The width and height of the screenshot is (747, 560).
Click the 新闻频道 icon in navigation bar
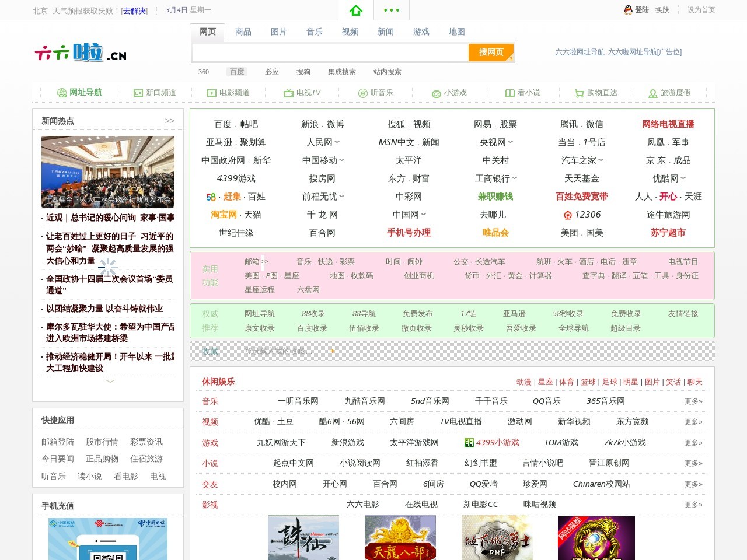138,93
